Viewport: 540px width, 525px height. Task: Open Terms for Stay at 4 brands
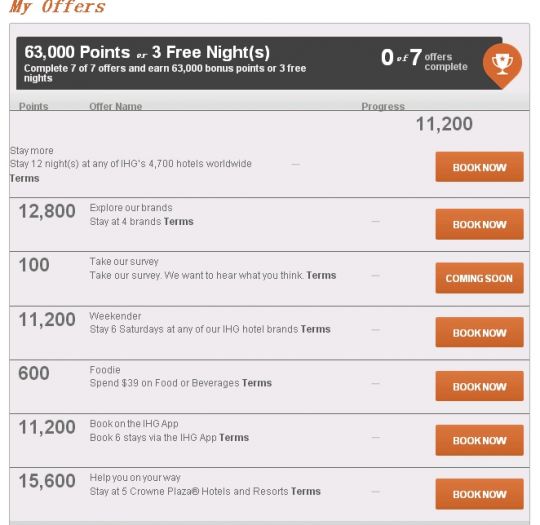(178, 221)
